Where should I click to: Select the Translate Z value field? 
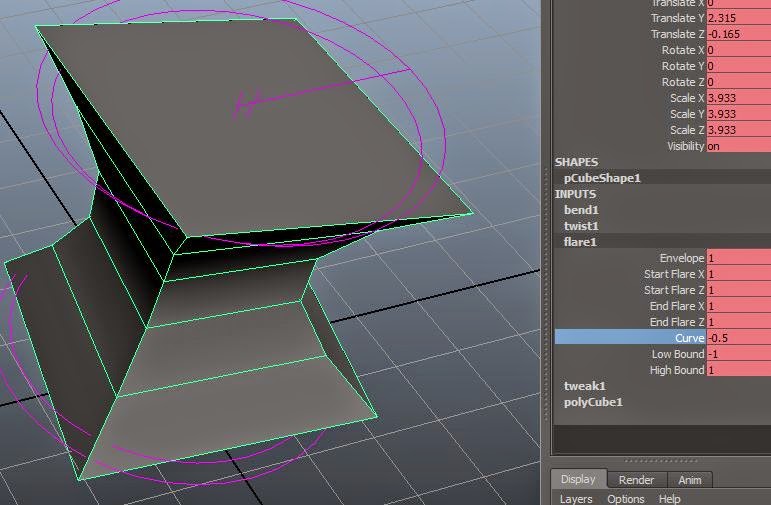(739, 34)
